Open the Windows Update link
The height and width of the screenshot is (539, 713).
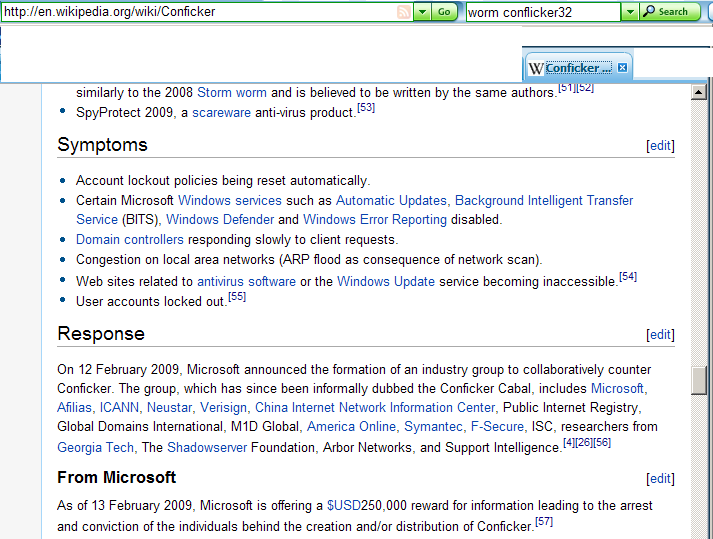[386, 282]
